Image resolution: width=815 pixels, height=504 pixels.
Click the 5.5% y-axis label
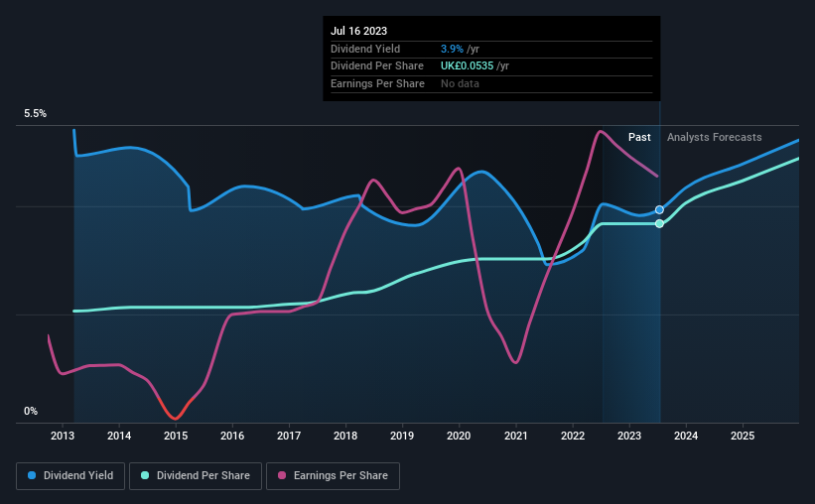(x=36, y=114)
